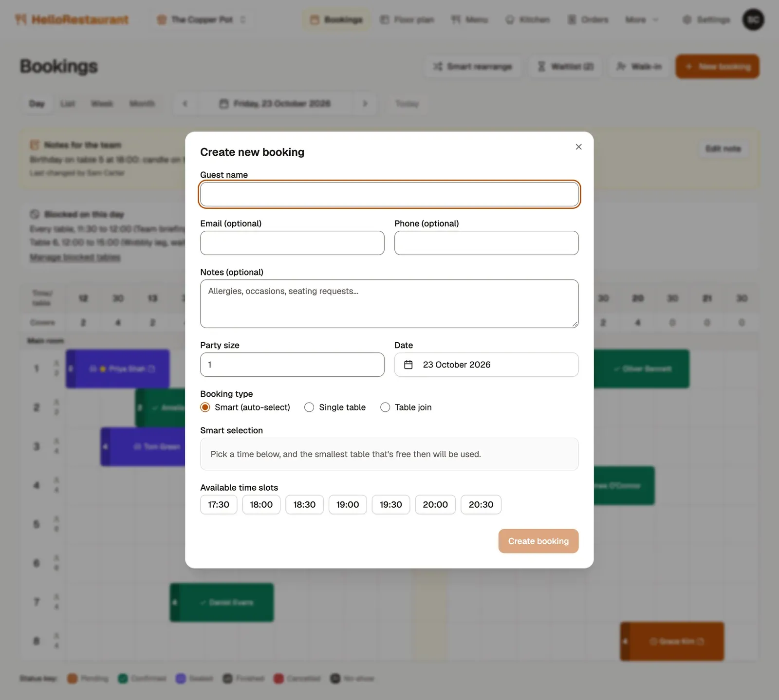Select the 20:30 time slot

[x=481, y=504]
